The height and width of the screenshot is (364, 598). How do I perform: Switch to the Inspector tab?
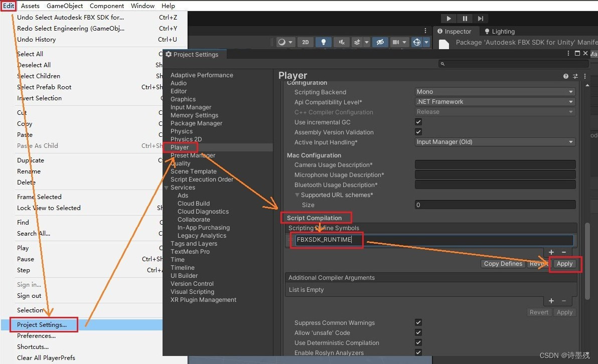454,31
